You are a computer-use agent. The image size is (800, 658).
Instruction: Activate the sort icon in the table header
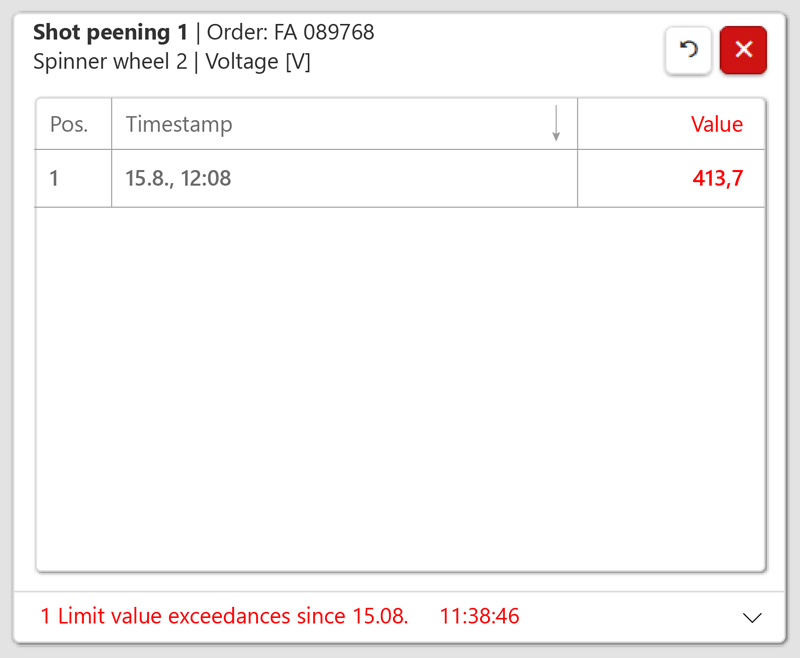pyautogui.click(x=556, y=124)
